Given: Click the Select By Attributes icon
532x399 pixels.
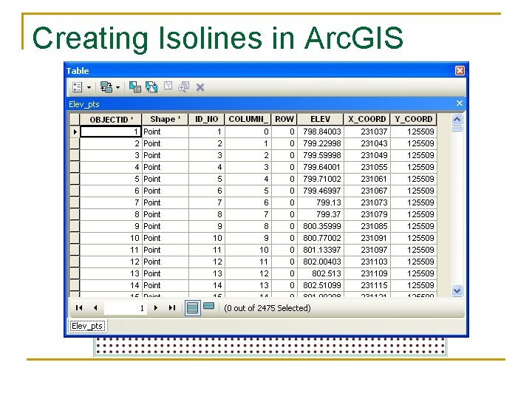Looking at the screenshot, I should (x=135, y=87).
